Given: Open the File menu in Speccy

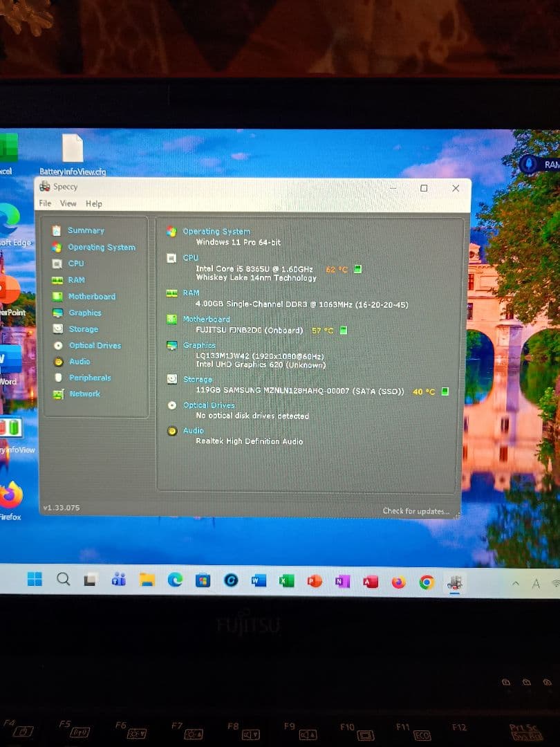Looking at the screenshot, I should tap(45, 203).
